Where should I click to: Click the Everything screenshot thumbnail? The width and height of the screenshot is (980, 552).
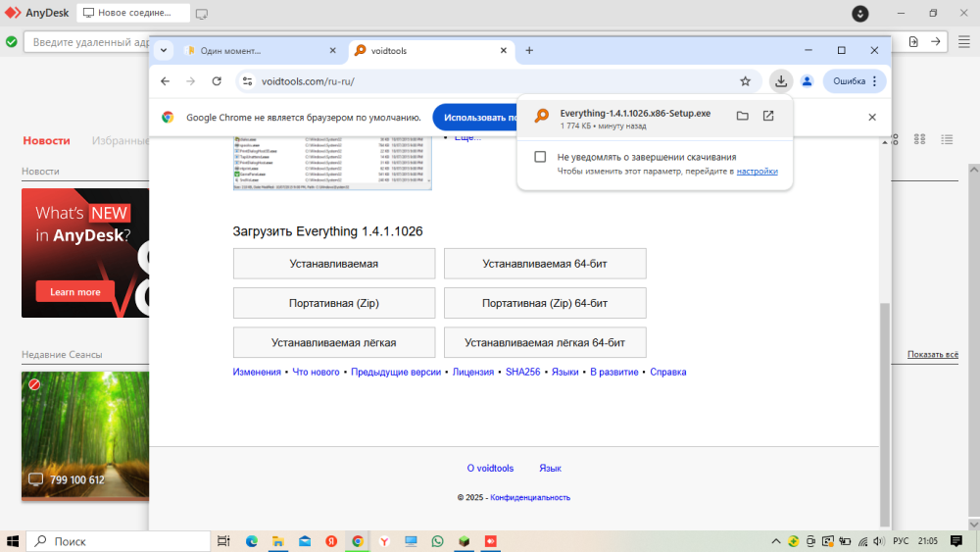pos(332,163)
